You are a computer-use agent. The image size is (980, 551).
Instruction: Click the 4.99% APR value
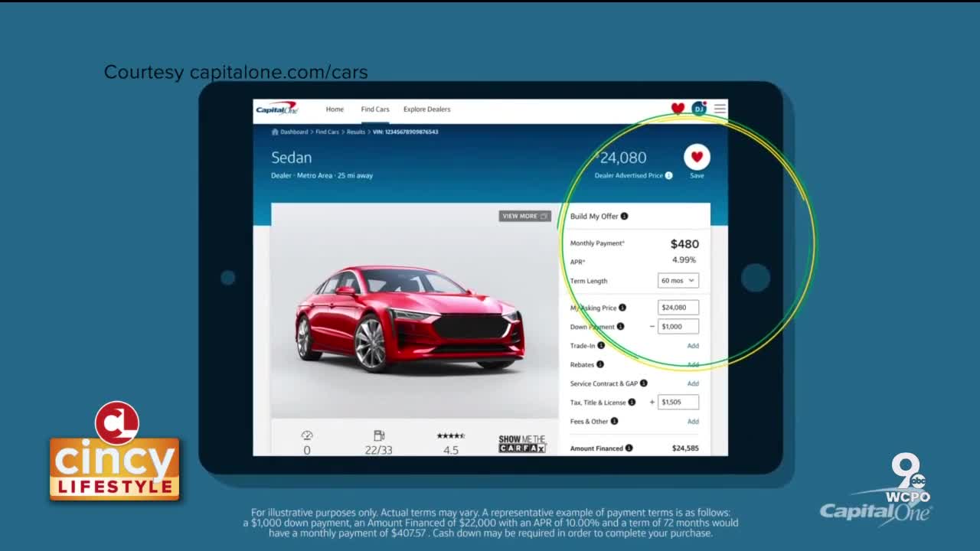coord(685,261)
